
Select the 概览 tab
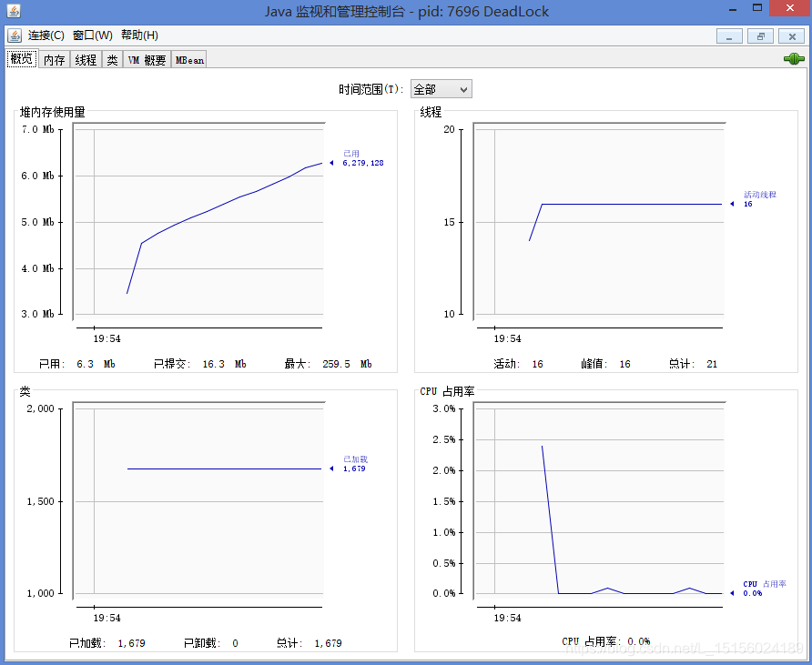coord(21,58)
